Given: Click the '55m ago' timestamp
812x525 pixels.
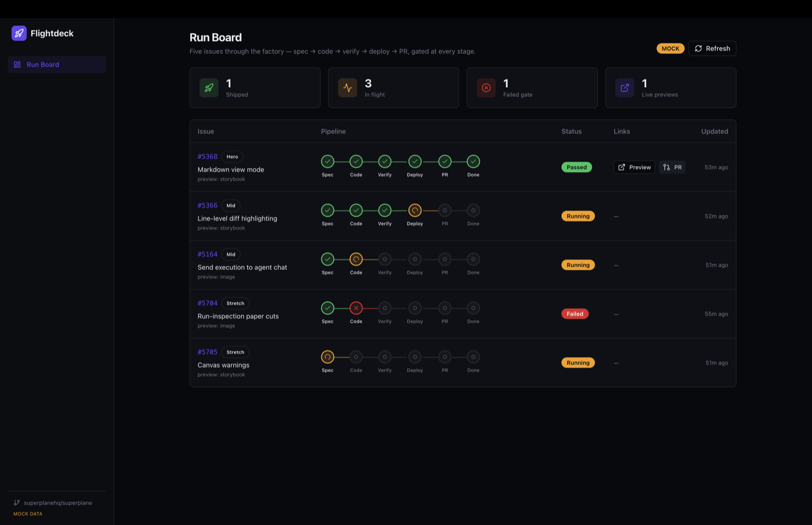Looking at the screenshot, I should 716,314.
